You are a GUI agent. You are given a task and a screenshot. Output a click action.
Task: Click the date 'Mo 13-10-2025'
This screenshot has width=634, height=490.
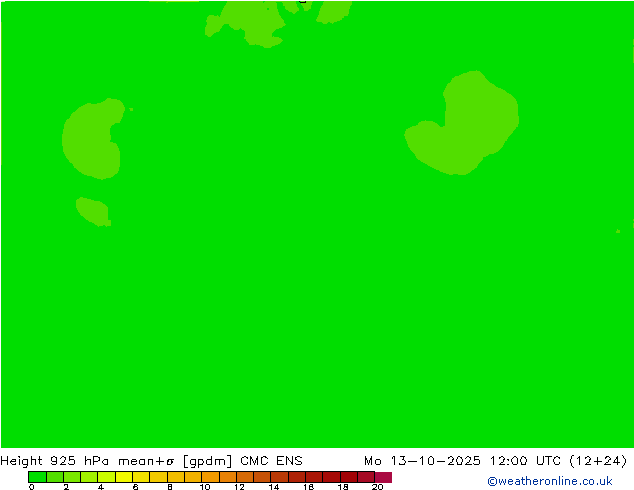tap(422, 461)
